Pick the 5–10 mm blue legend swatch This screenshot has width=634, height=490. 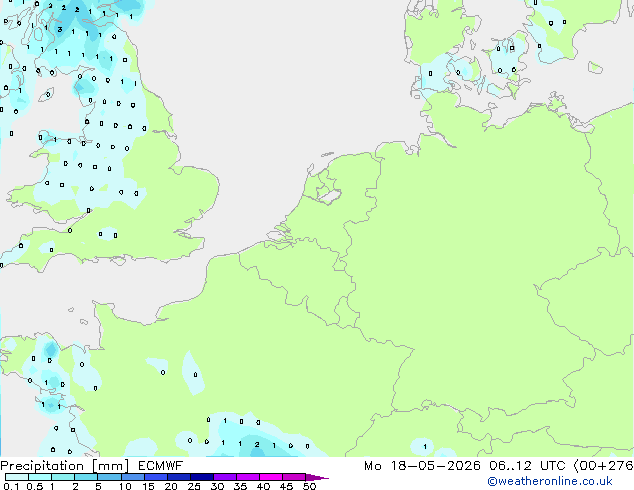click(109, 477)
